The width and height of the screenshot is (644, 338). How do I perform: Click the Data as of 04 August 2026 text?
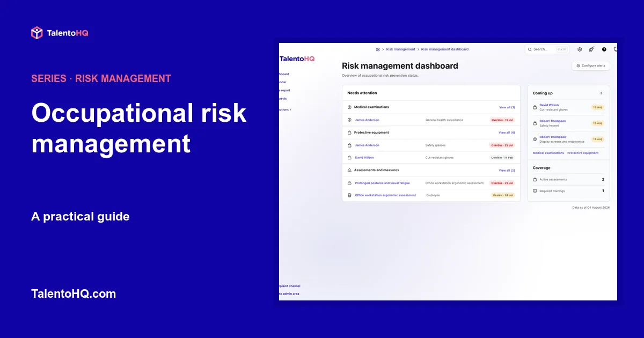(591, 207)
